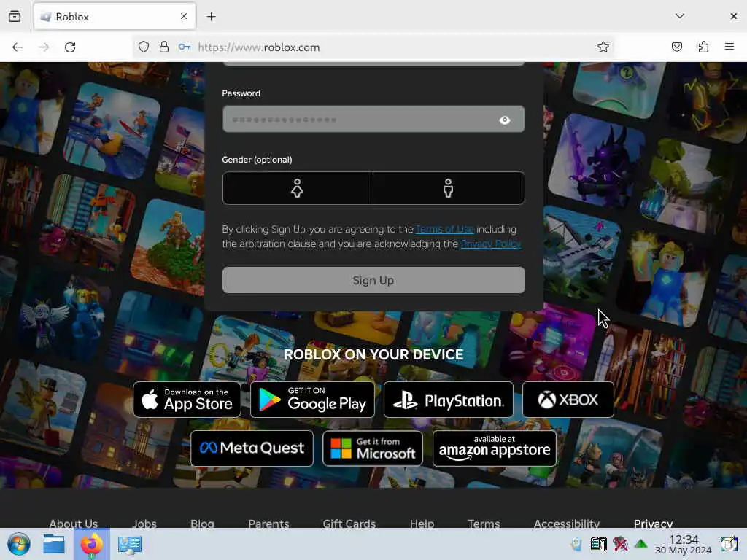Open the Xbox badge

coord(568,400)
